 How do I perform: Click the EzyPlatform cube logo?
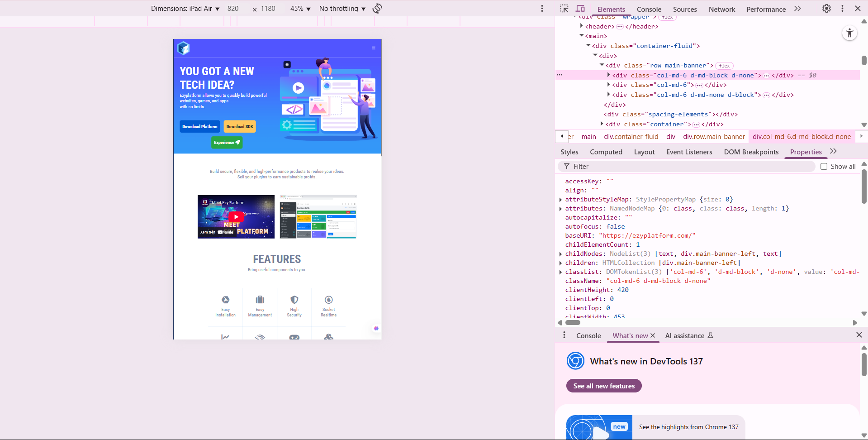(183, 48)
